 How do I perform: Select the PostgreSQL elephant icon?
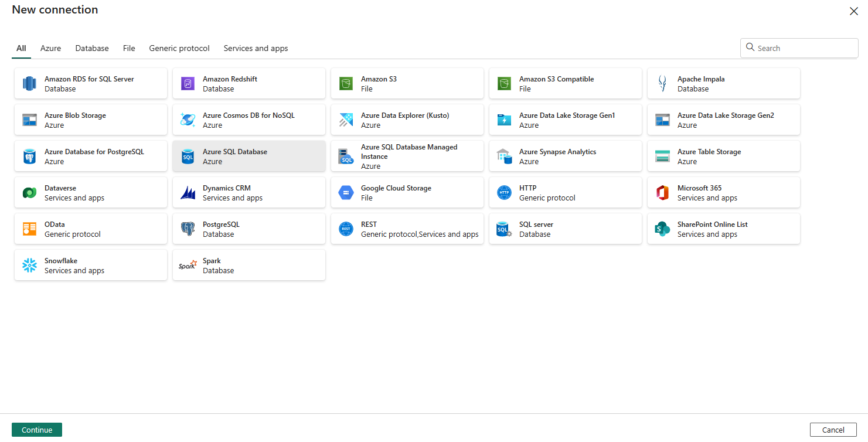[188, 229]
